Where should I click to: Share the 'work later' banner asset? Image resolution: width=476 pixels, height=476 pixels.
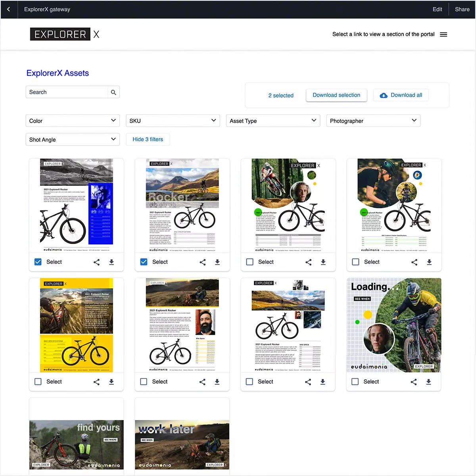click(x=202, y=474)
